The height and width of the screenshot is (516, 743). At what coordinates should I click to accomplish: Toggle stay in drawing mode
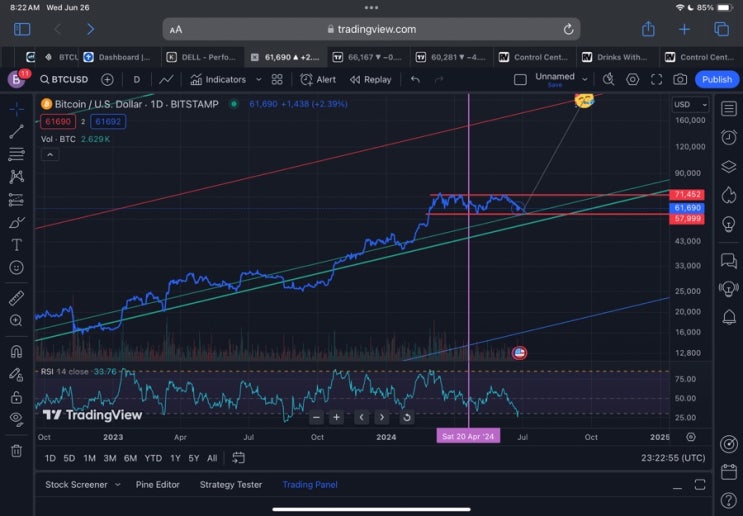click(x=17, y=374)
